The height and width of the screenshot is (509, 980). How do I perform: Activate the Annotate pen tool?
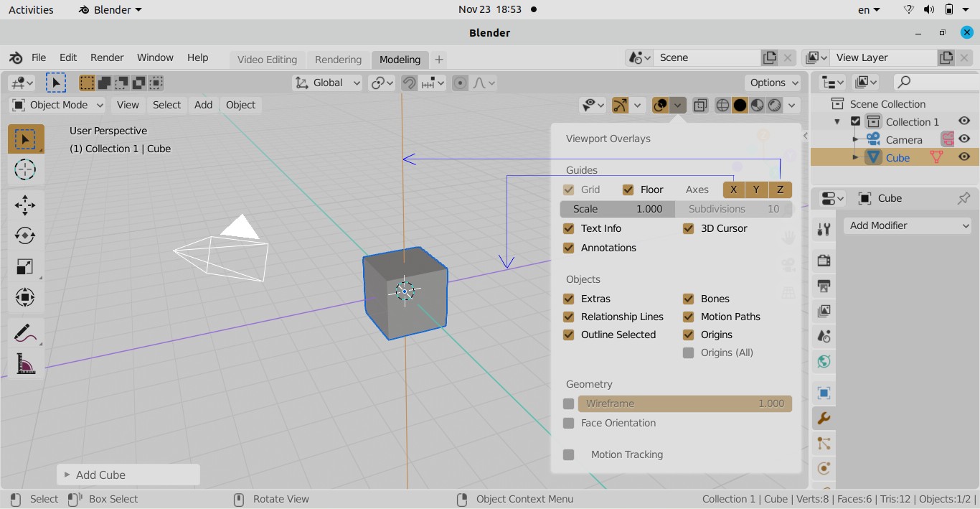(25, 333)
